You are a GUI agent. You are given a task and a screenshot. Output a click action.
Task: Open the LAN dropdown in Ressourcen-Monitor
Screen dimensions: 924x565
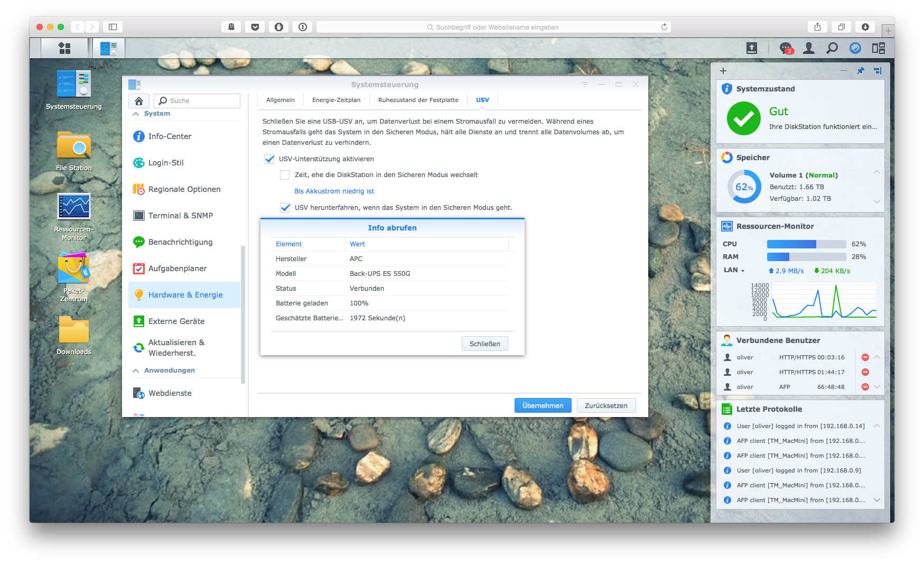[734, 270]
